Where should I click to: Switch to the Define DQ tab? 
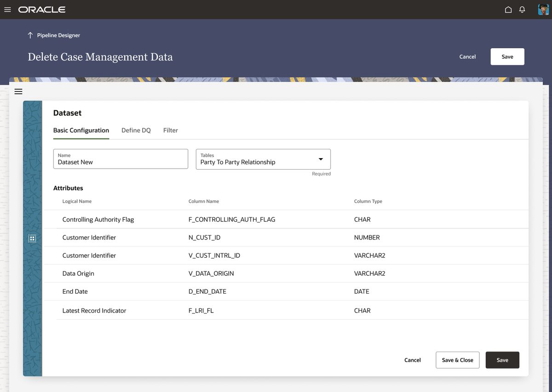[x=136, y=131]
